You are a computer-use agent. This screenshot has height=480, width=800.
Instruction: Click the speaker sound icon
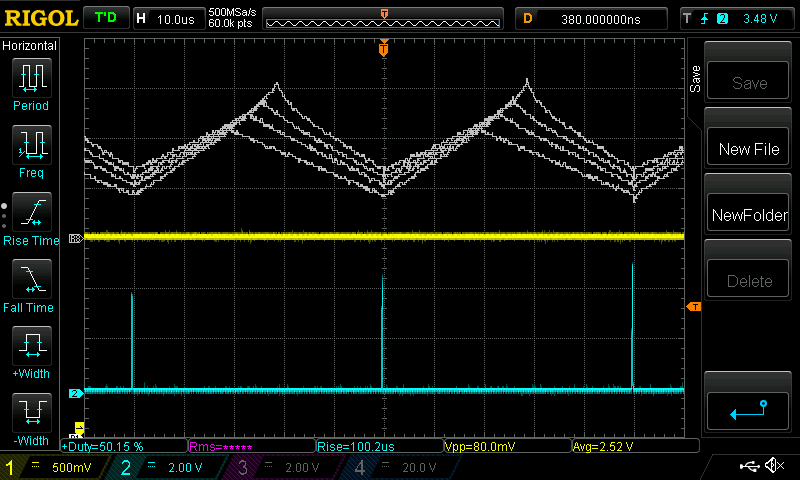(774, 467)
